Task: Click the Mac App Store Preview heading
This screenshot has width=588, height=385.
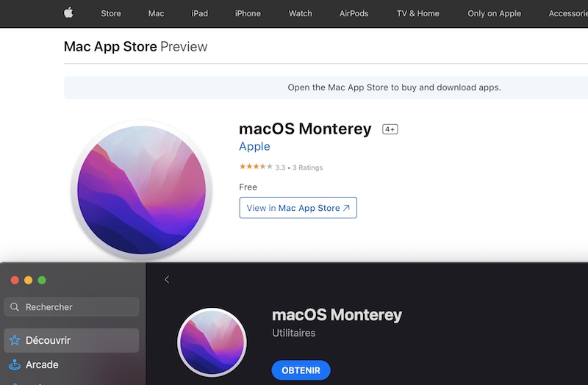Action: point(135,46)
